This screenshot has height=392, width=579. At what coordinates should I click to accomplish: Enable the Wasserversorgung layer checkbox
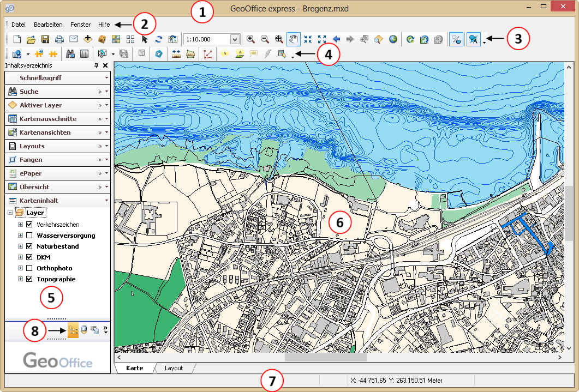(29, 236)
